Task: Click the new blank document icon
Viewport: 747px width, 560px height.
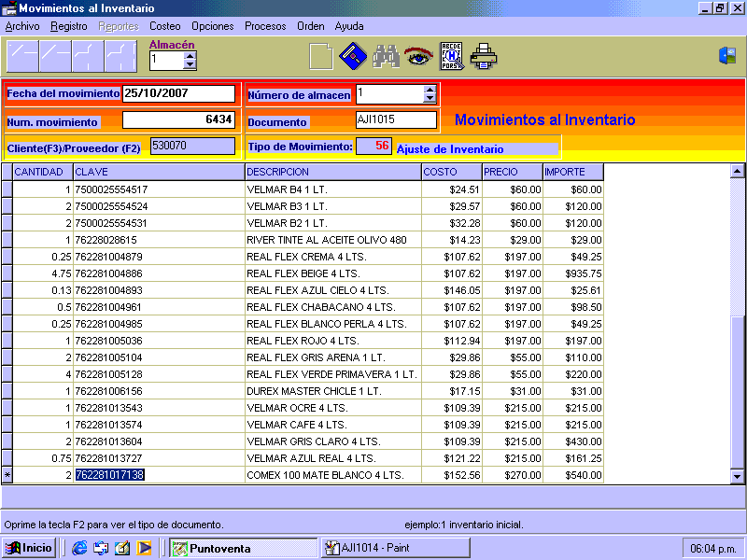Action: tap(320, 57)
